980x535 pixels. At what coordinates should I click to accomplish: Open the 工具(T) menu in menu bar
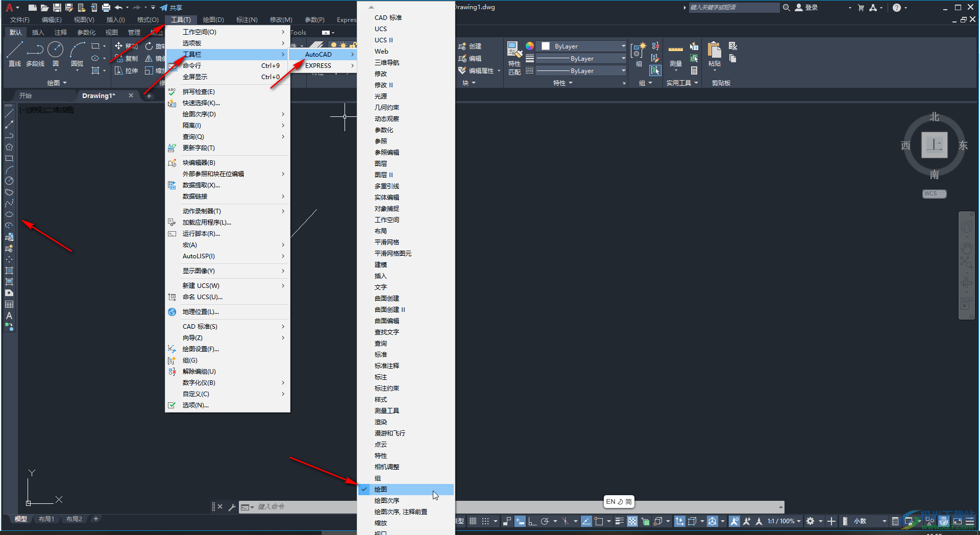click(181, 19)
